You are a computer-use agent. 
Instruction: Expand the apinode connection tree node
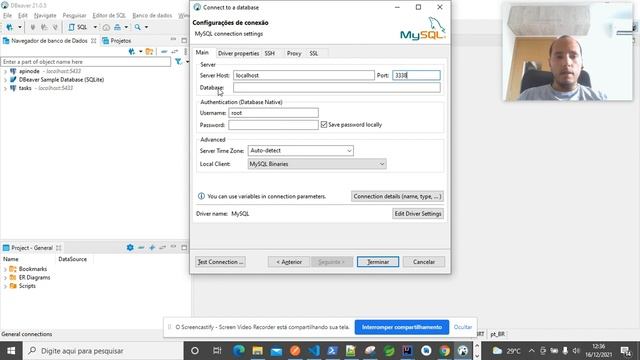(x=5, y=71)
